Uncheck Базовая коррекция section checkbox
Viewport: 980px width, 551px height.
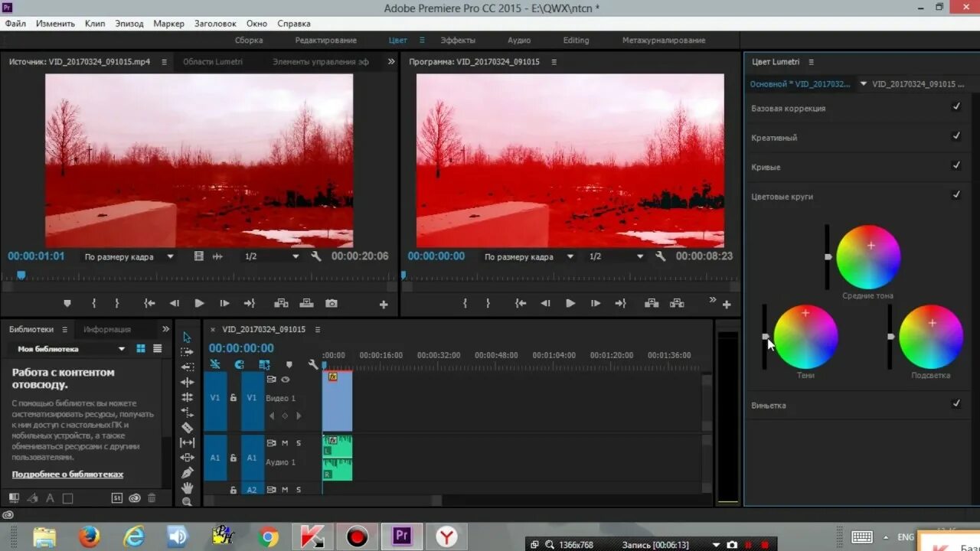[x=956, y=107]
